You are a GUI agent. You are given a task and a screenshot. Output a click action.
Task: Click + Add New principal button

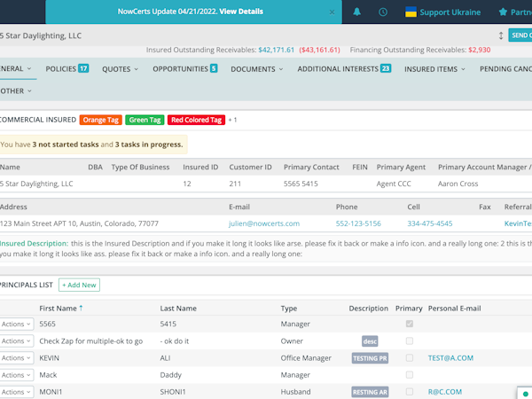[79, 285]
